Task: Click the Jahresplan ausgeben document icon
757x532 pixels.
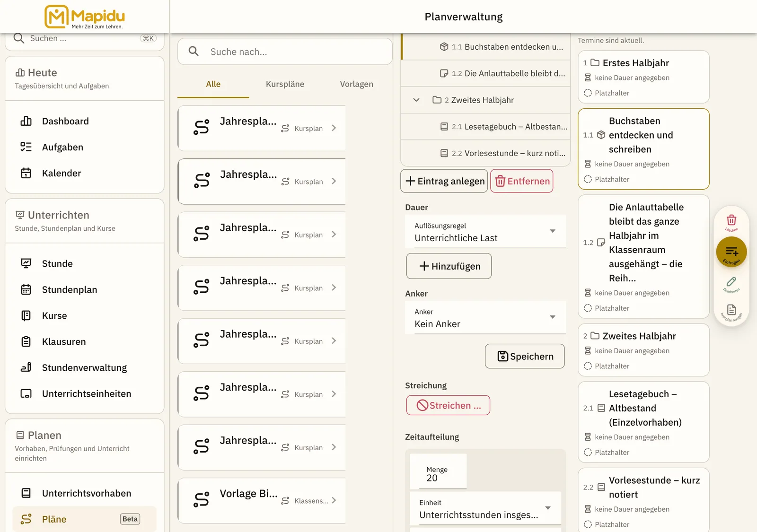Action: coord(731,311)
